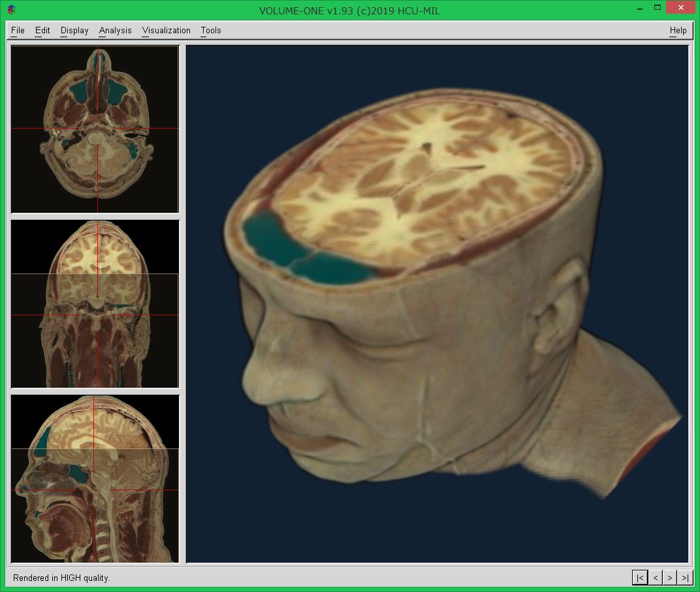Select the axial slice view thumbnail
Viewport: 700px width, 592px height.
coord(95,129)
